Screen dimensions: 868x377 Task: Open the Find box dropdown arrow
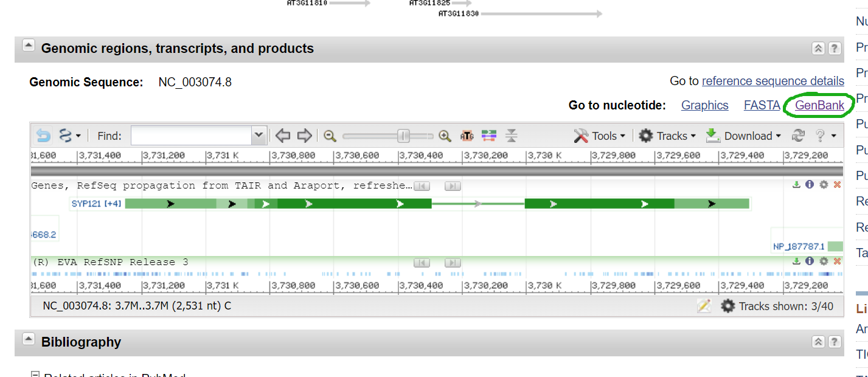point(259,136)
